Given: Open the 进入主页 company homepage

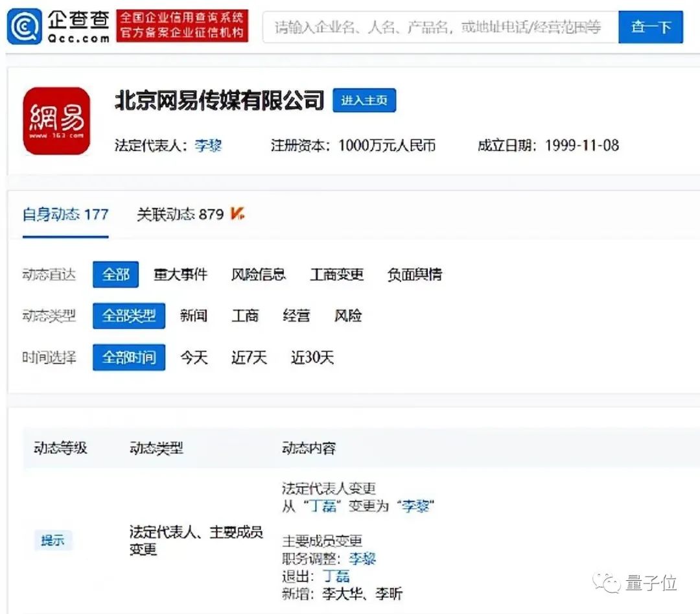Looking at the screenshot, I should click(x=364, y=100).
